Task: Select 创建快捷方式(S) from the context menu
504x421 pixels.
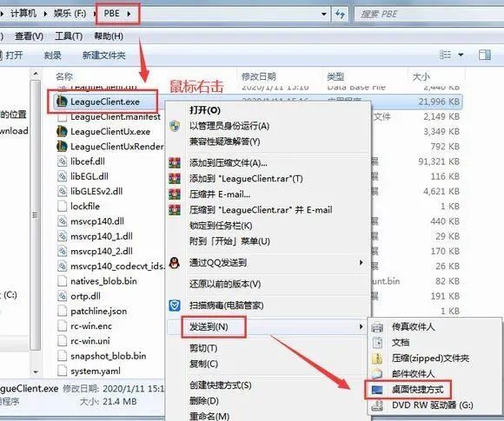Action: (220, 385)
